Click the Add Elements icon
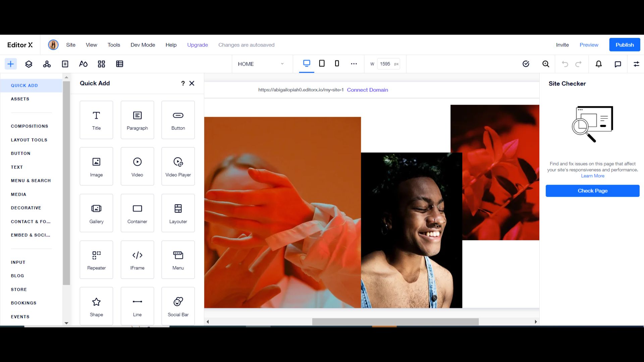 pyautogui.click(x=11, y=64)
